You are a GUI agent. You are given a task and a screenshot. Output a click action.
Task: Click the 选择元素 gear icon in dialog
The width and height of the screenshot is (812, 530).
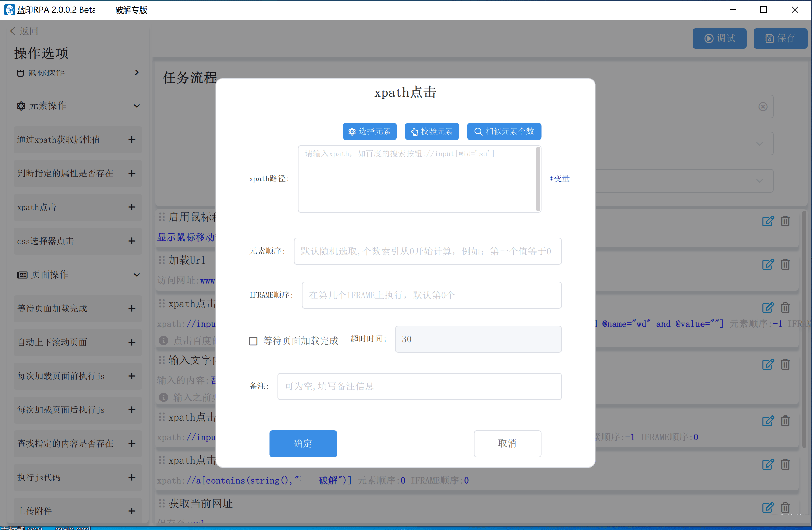[x=352, y=131]
